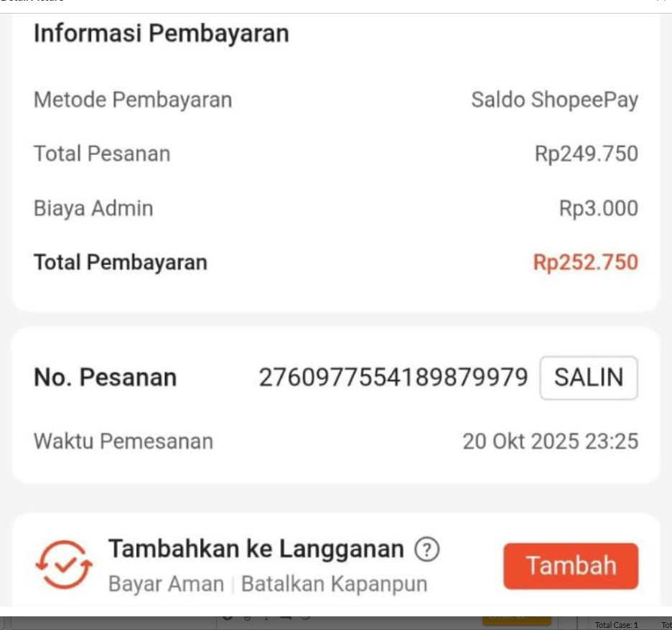Click the Informasi Pembayaran heading
The image size is (672, 630).
[x=161, y=33]
